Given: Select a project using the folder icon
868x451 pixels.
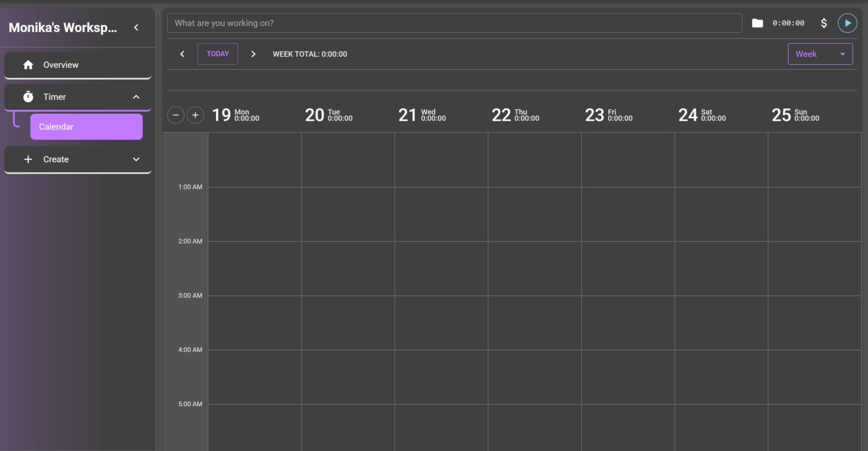Looking at the screenshot, I should click(758, 23).
